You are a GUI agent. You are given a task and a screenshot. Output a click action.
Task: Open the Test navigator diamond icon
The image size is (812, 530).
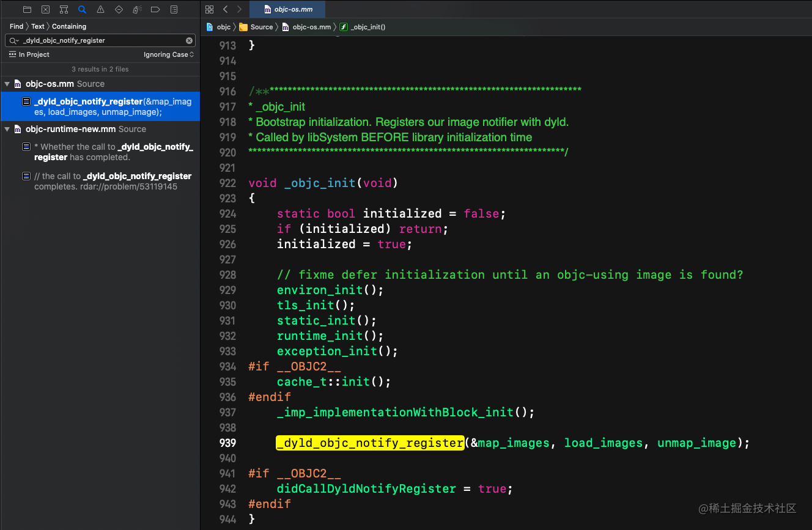point(119,9)
